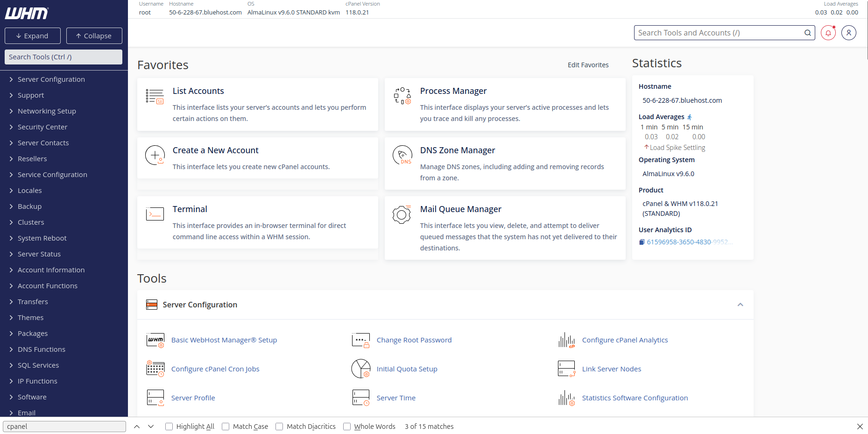The image size is (868, 434).
Task: Expand the Backup sidebar section
Action: 29,206
